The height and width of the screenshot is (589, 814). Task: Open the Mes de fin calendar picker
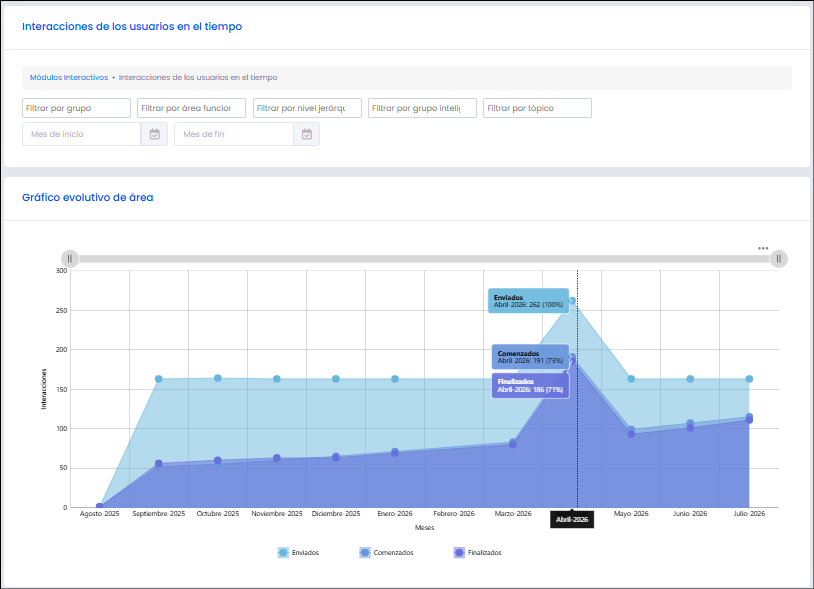click(307, 134)
